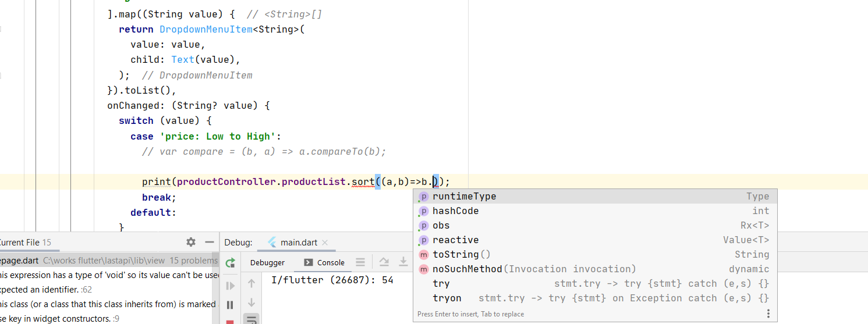Choose hashCode completion suggestion
This screenshot has width=868, height=324.
[x=594, y=211]
